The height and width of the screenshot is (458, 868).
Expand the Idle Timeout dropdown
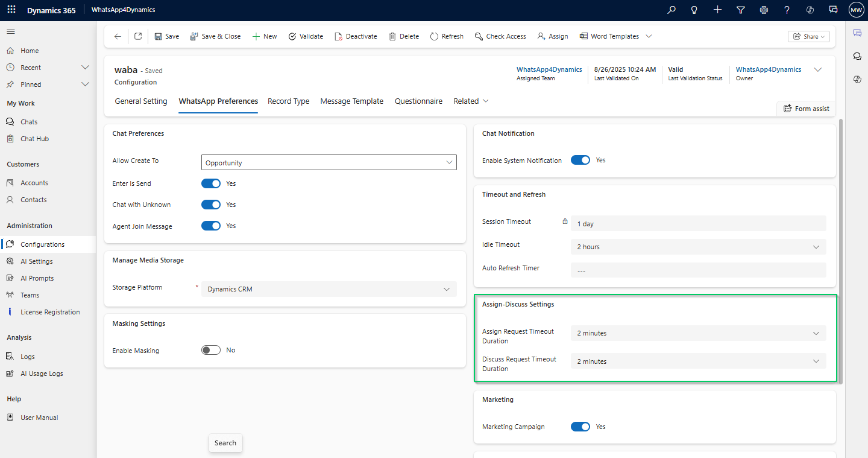point(698,247)
